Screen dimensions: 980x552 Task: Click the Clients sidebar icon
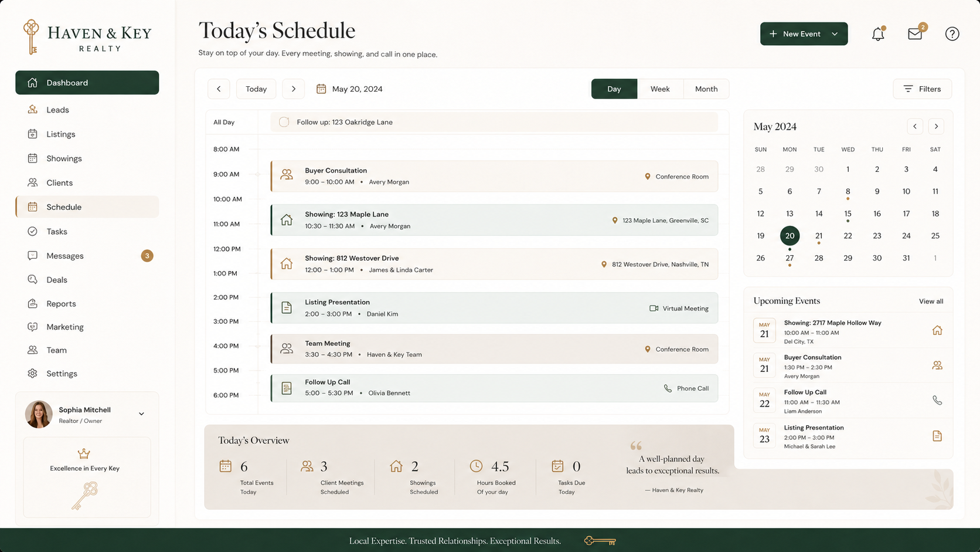point(33,182)
